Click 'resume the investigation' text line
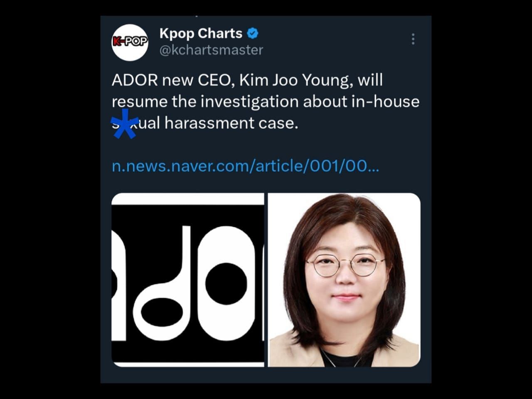The height and width of the screenshot is (399, 532). click(x=205, y=102)
